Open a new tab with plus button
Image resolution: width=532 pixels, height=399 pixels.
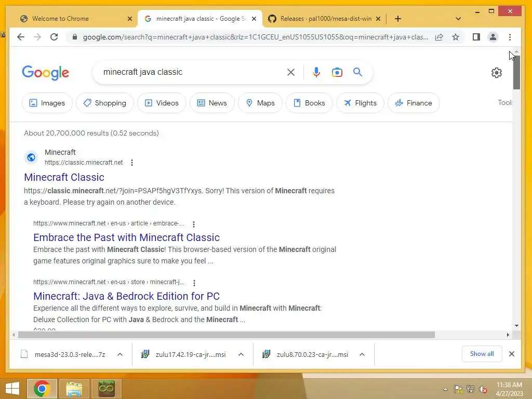[x=398, y=19]
